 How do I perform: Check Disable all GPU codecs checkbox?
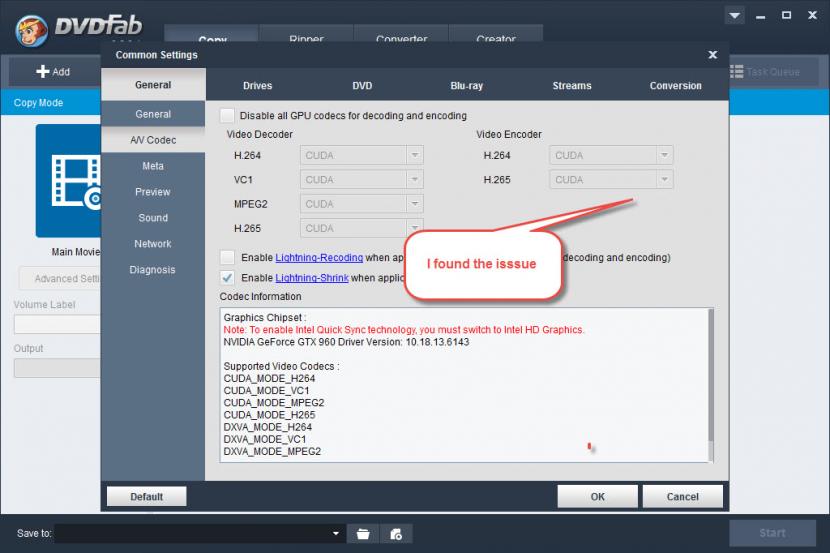[227, 115]
